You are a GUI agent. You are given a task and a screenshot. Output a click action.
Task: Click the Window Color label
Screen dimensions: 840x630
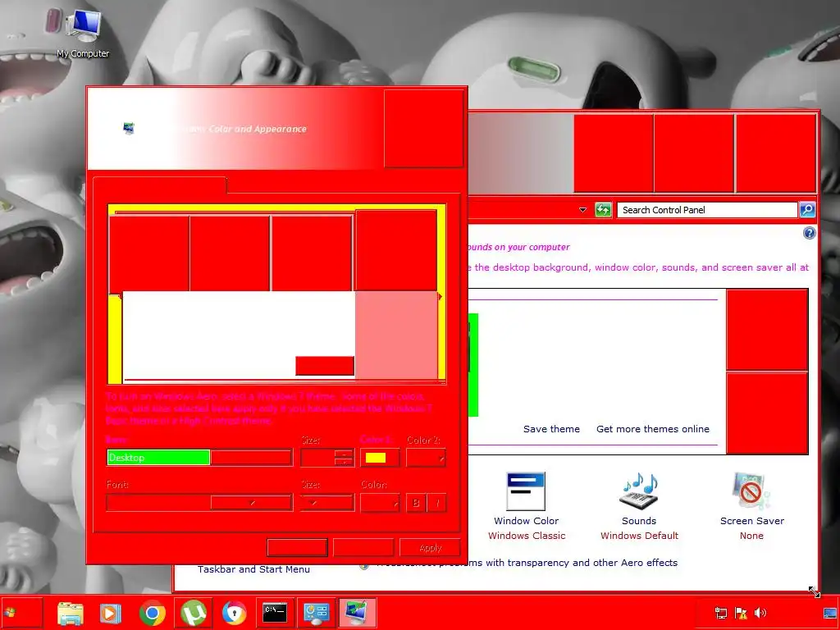[526, 521]
